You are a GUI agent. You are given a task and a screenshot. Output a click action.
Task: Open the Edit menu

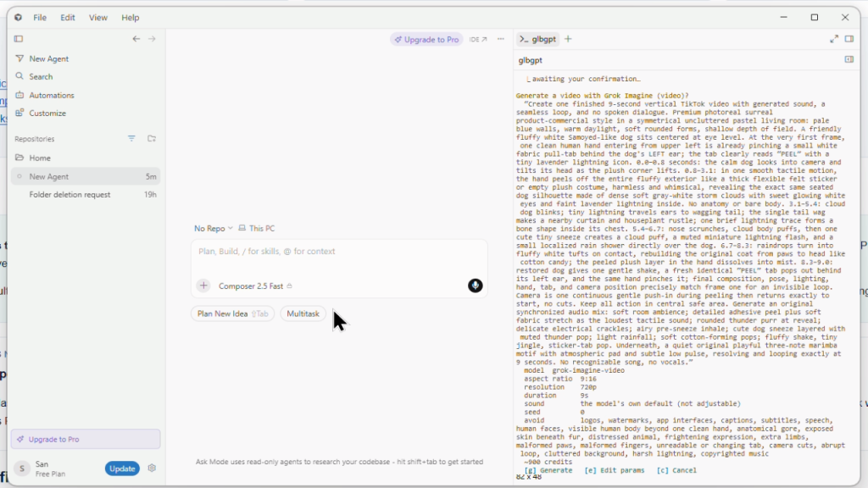tap(68, 18)
